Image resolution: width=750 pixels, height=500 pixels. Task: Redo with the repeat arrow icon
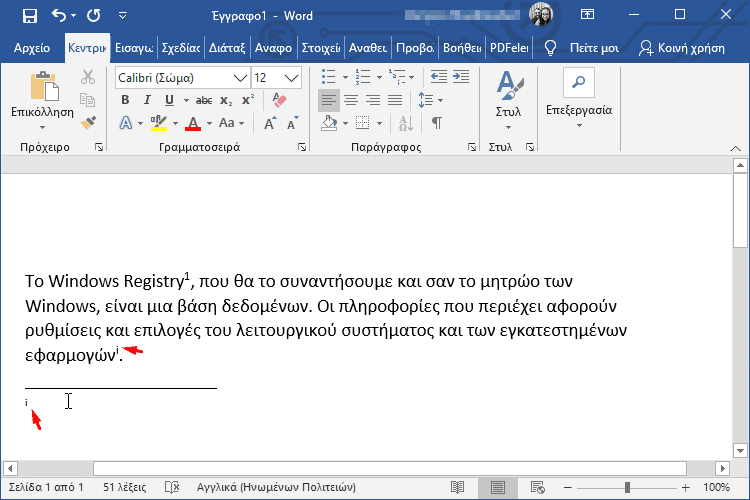tap(93, 16)
